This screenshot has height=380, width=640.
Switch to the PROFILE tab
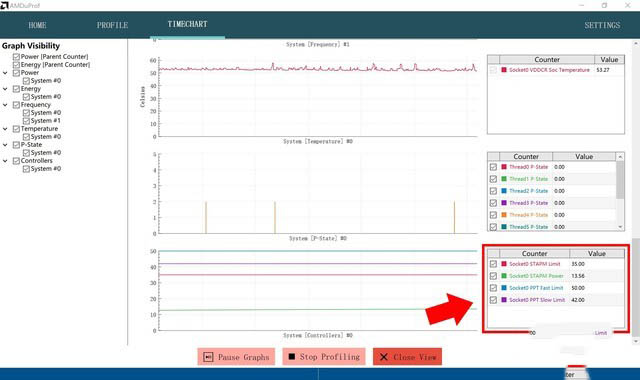coord(112,25)
